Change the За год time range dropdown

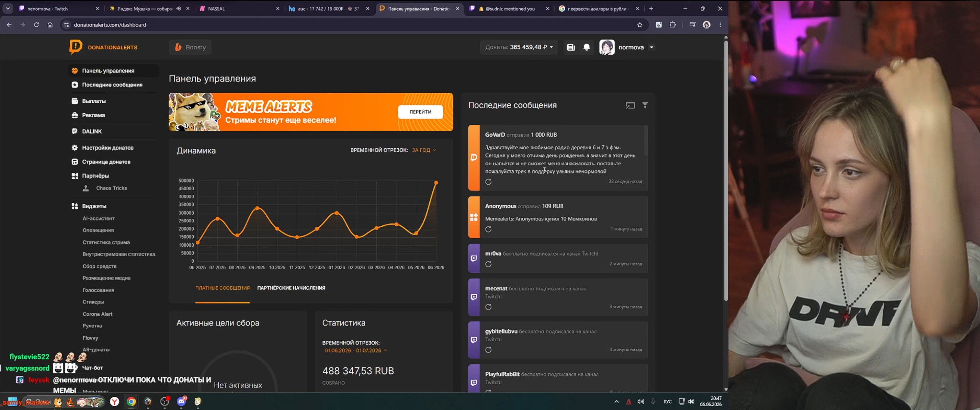coord(424,150)
